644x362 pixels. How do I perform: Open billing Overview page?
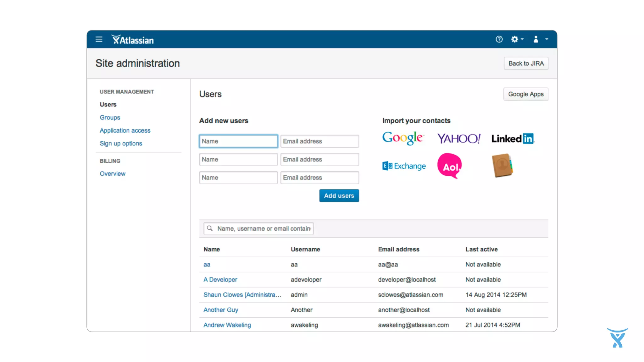coord(112,174)
